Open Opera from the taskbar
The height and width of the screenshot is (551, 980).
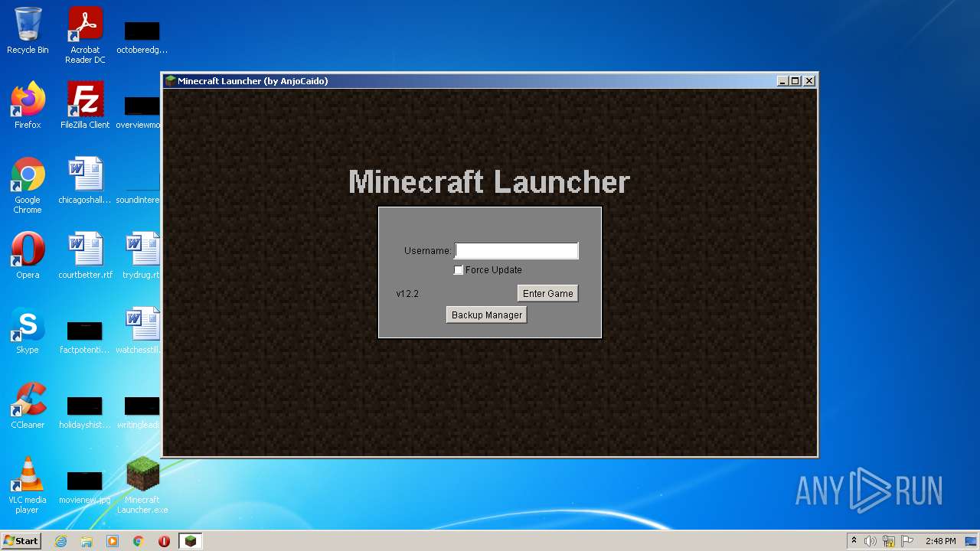pyautogui.click(x=164, y=541)
